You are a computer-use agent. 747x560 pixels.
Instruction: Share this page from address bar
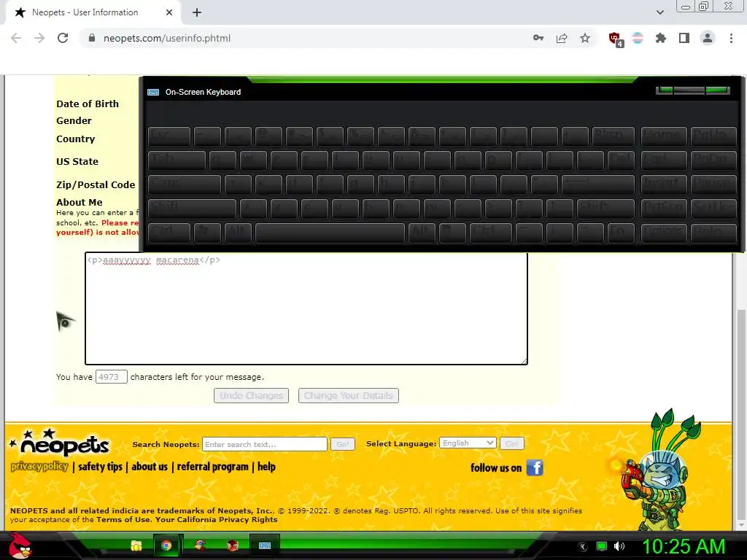(x=562, y=38)
